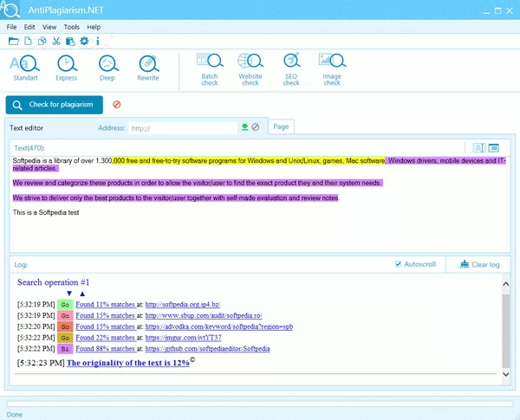Viewport: 520px width, 420px height.
Task: Click the copy toolbar icon
Action: coord(42,41)
